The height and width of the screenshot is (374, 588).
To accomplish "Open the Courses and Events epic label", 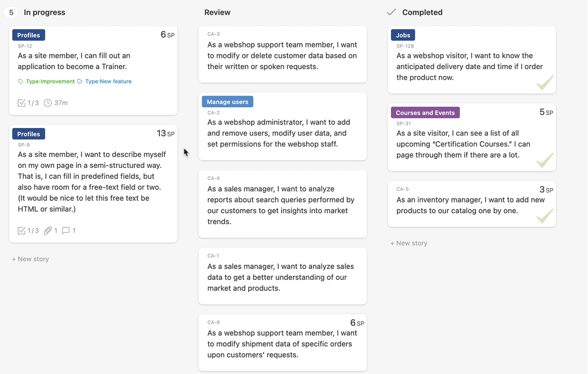I will pos(425,113).
